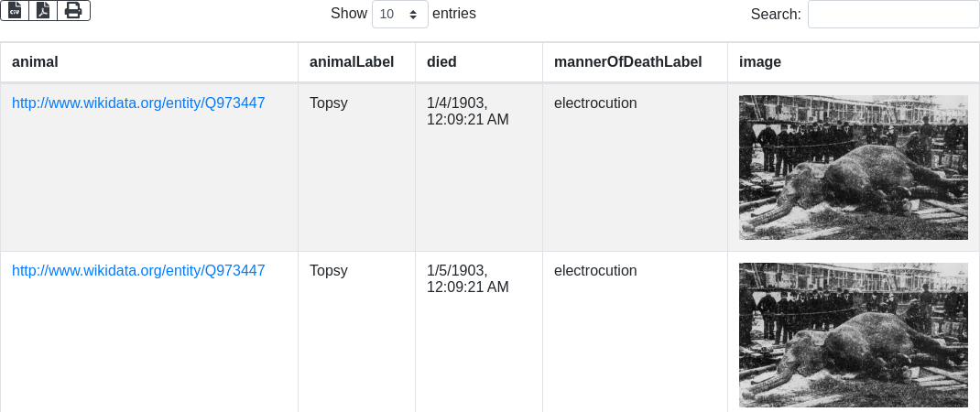Click Topsy label in the first row
Screen dimensions: 980x412
click(x=329, y=103)
